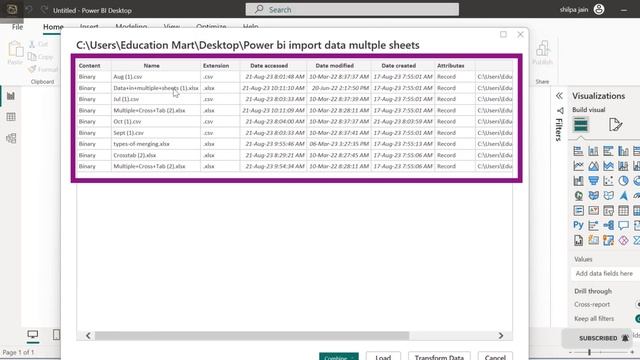Click Binary link in Oct (1).csv row

pos(87,122)
